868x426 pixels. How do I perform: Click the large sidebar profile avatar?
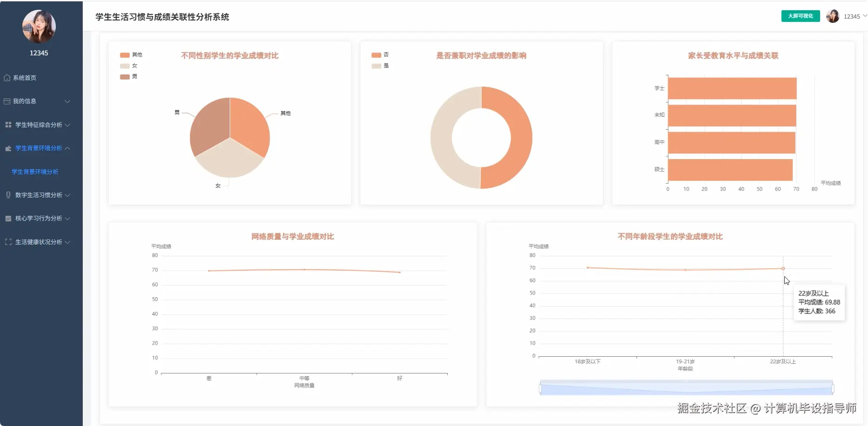point(39,27)
